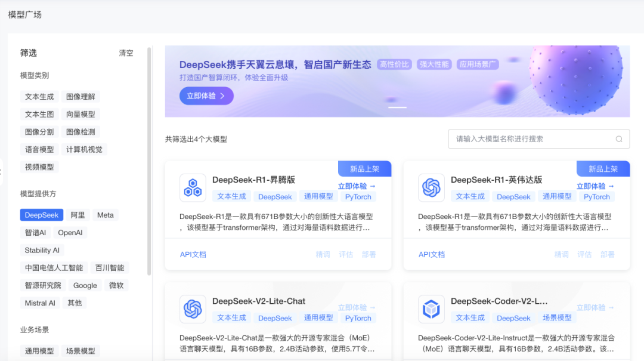Click 精调 on DeepSeek-R1-昇腾版 card
This screenshot has width=644, height=361.
(323, 255)
